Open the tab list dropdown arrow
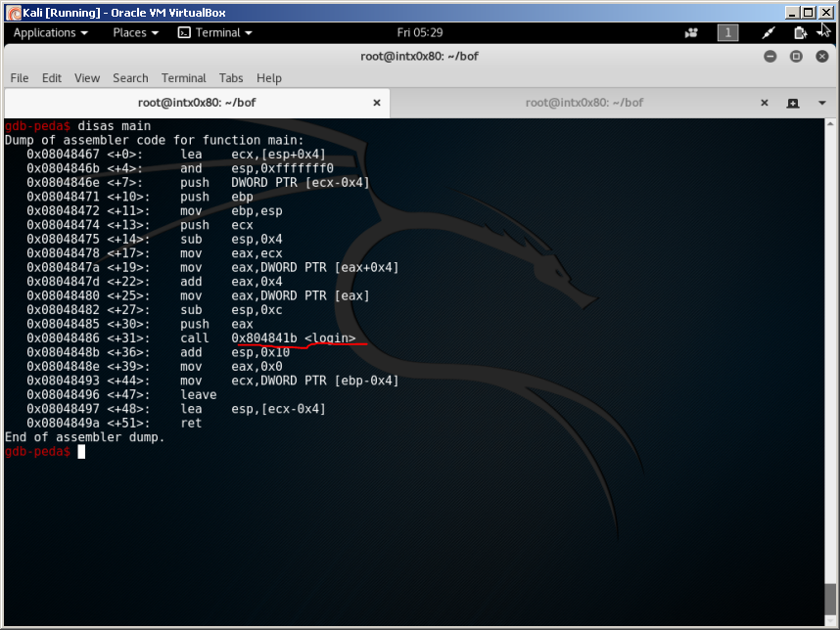 tap(820, 103)
